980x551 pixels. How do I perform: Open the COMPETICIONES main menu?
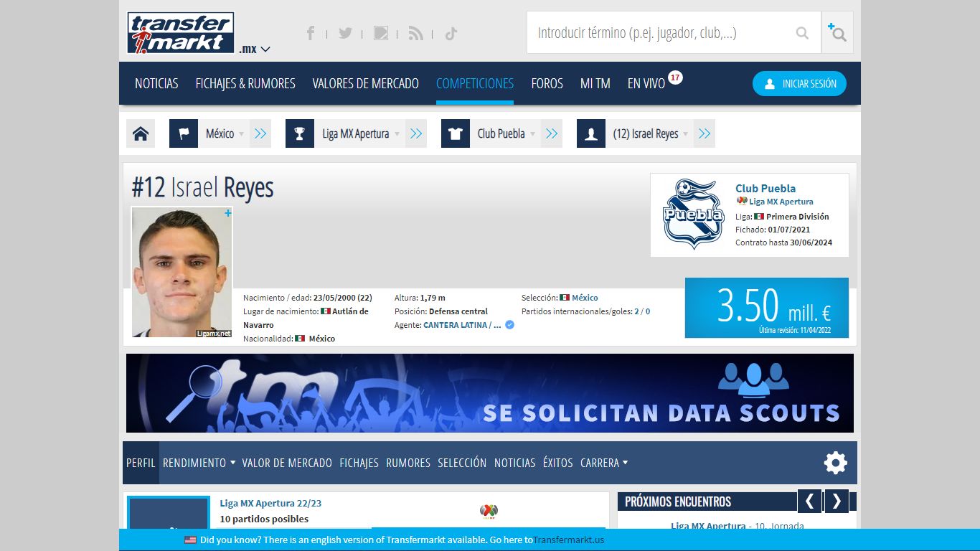click(x=475, y=83)
